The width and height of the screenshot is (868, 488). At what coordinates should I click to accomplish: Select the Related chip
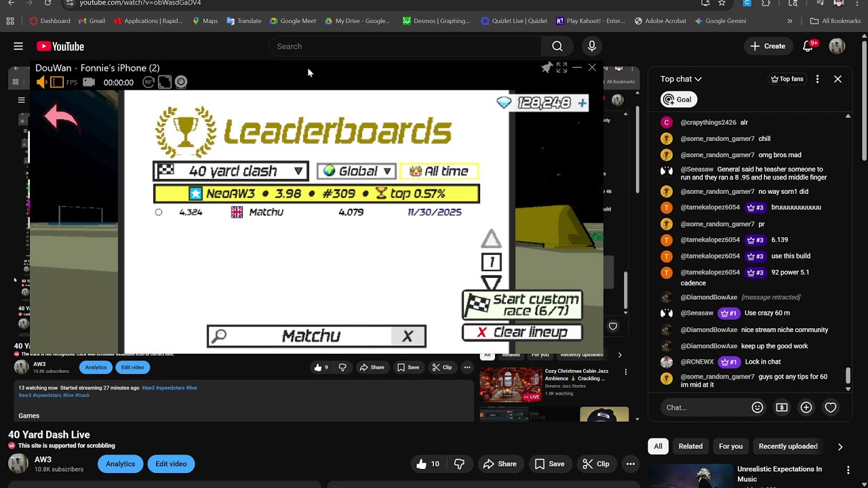pyautogui.click(x=690, y=446)
